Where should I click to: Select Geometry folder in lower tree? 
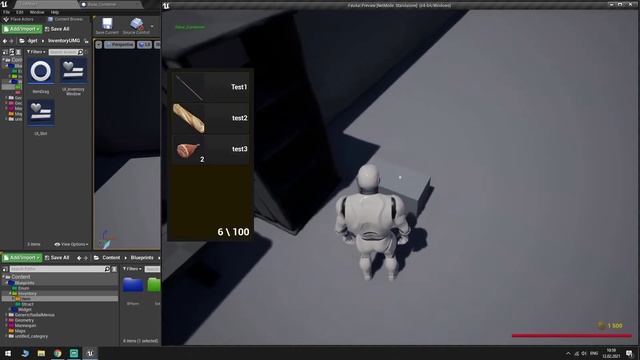[21, 320]
